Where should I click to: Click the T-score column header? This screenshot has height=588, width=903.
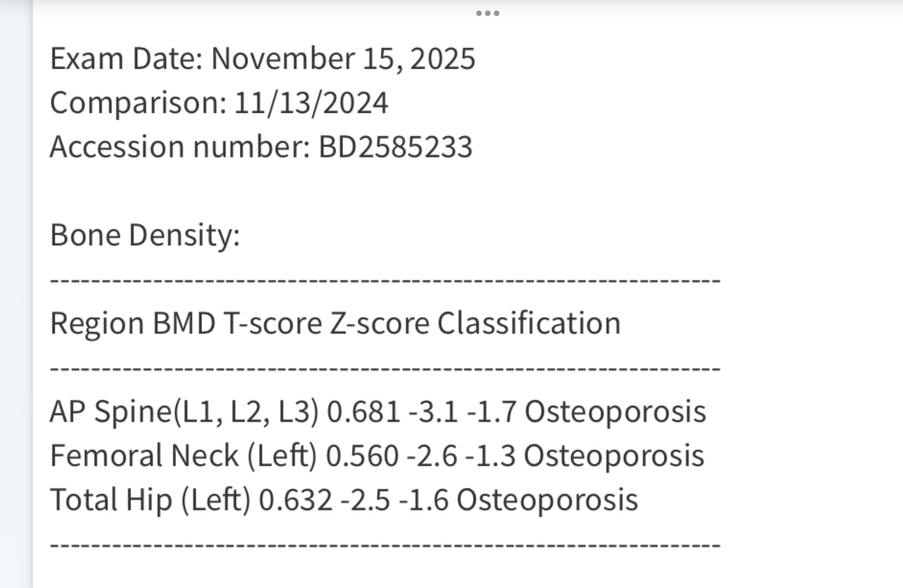pyautogui.click(x=272, y=323)
